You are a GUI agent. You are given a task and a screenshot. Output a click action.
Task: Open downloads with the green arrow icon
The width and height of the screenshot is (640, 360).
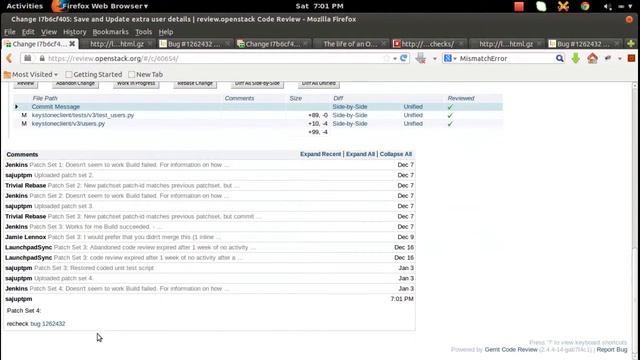[576, 58]
